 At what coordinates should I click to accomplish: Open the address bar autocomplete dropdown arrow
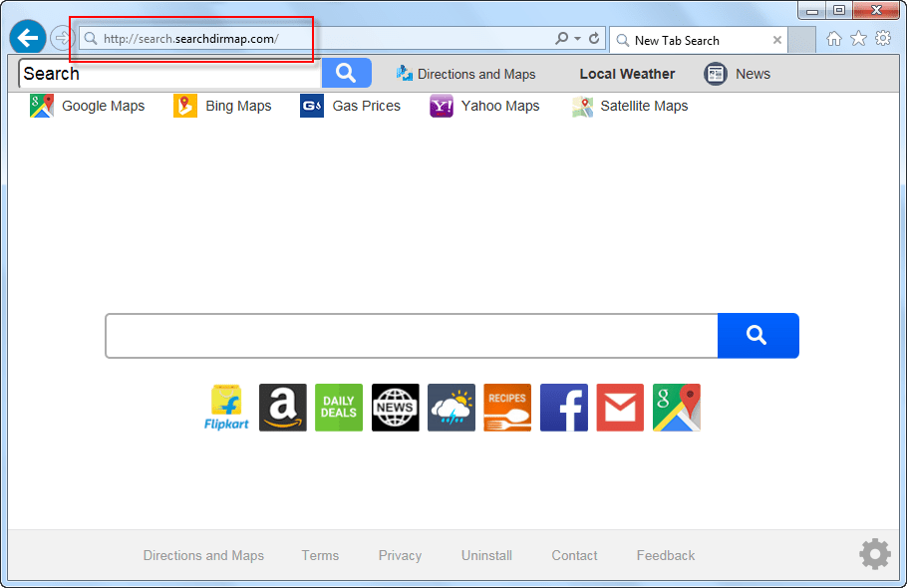[x=577, y=39]
